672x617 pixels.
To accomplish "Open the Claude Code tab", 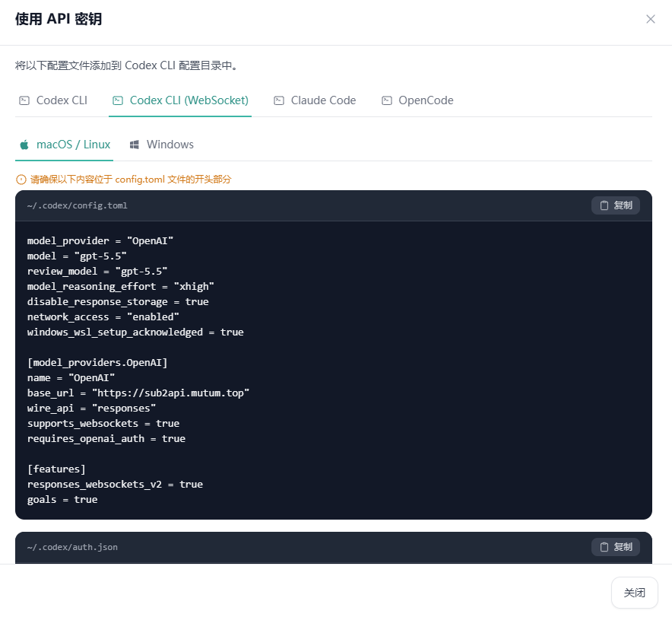I will coord(315,100).
